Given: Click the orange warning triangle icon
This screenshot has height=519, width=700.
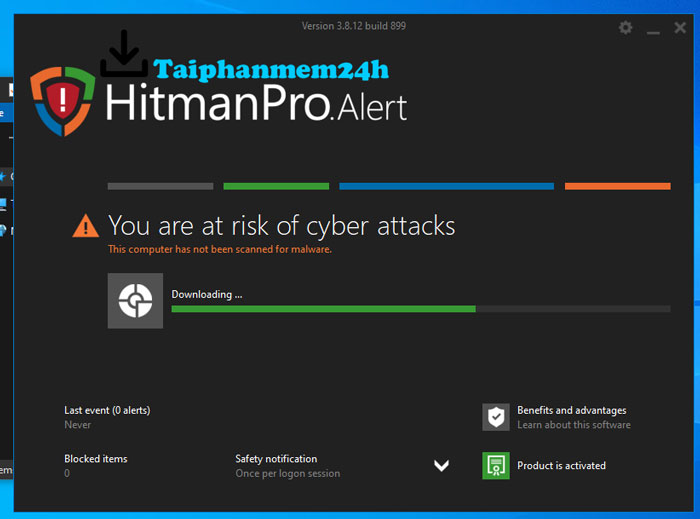Looking at the screenshot, I should coord(86,226).
